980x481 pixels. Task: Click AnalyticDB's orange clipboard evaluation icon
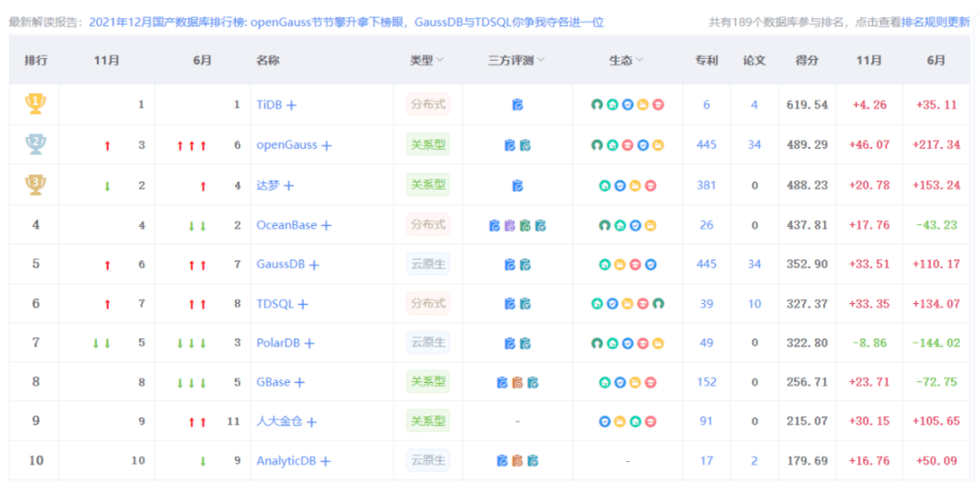(517, 461)
